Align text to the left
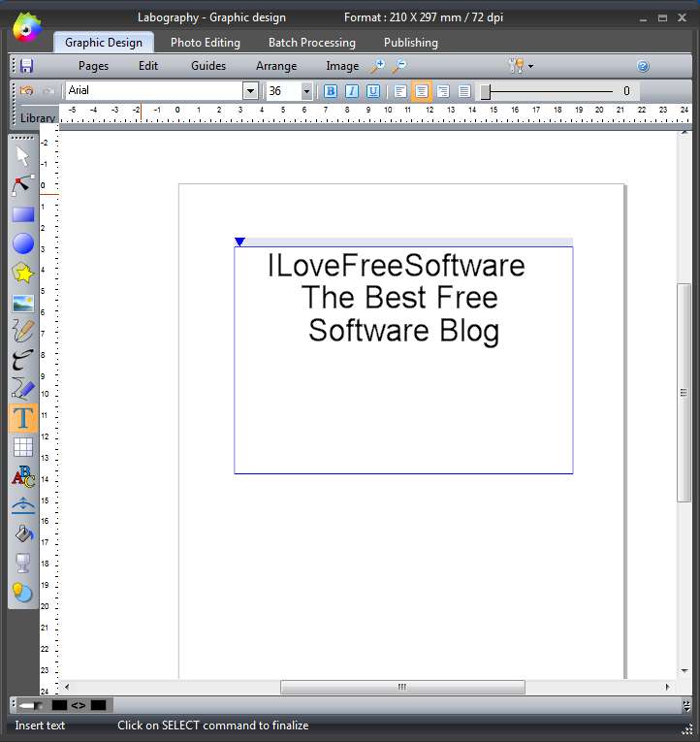 [x=400, y=91]
